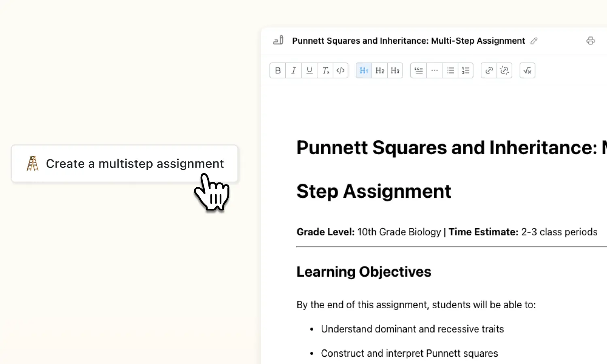Viewport: 607px width, 364px height.
Task: Create a numbered list
Action: click(465, 70)
